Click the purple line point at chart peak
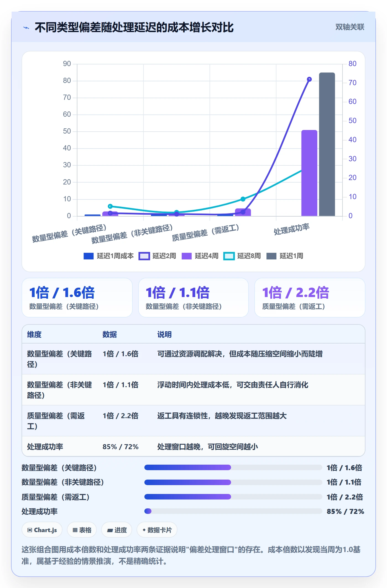Image resolution: width=387 pixels, height=588 pixels. click(309, 79)
